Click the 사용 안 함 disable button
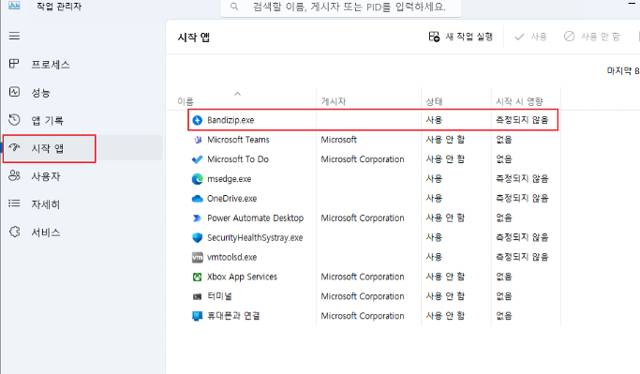 [592, 37]
